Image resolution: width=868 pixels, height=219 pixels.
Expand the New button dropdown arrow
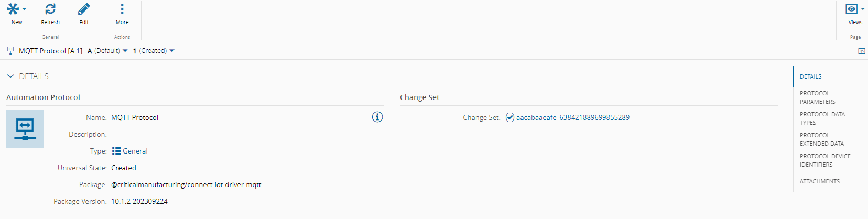point(24,9)
